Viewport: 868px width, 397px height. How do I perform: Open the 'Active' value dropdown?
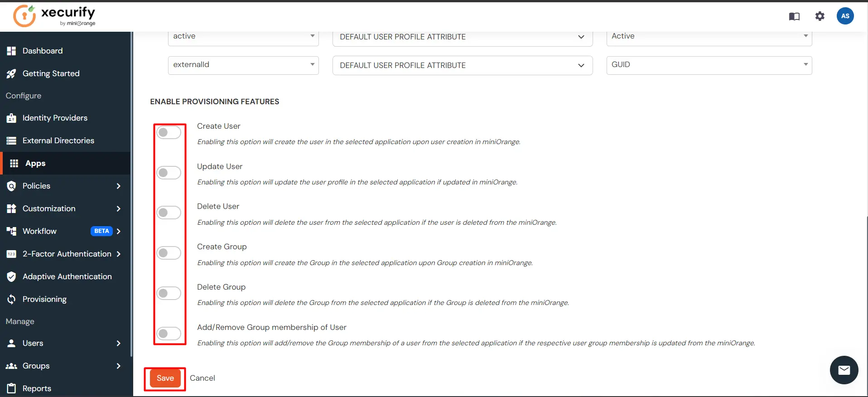709,37
